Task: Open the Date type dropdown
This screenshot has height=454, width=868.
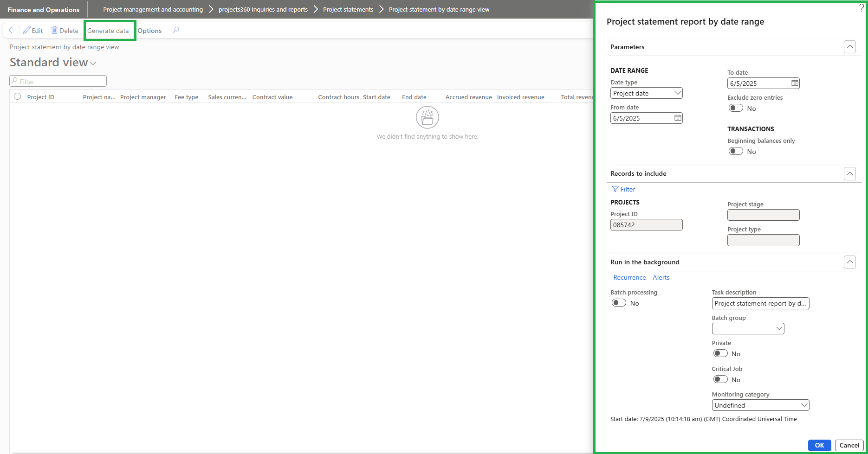Action: coord(646,93)
